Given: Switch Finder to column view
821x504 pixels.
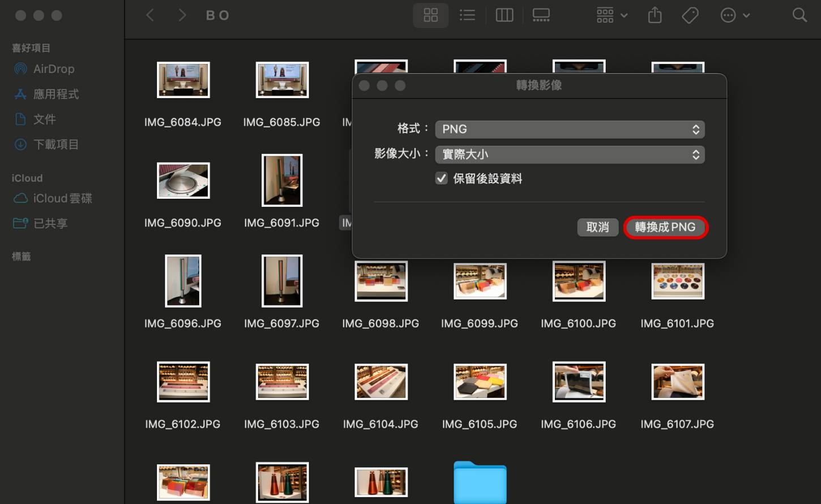Looking at the screenshot, I should (504, 15).
